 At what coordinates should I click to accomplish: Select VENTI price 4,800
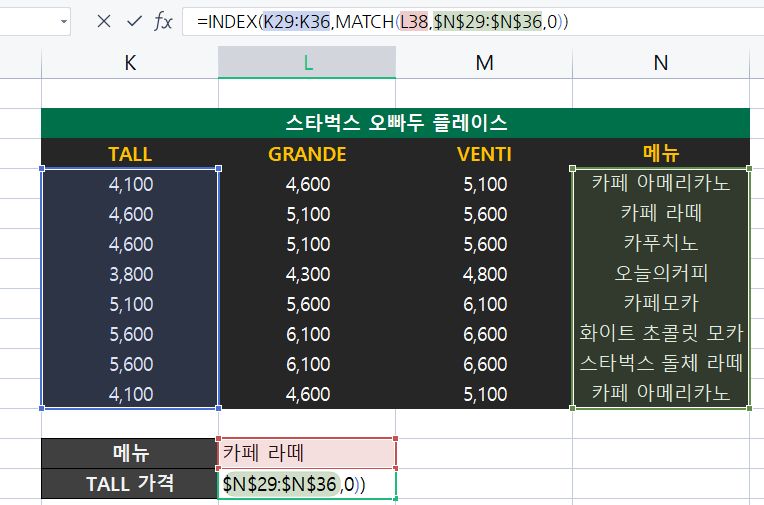[x=484, y=274]
